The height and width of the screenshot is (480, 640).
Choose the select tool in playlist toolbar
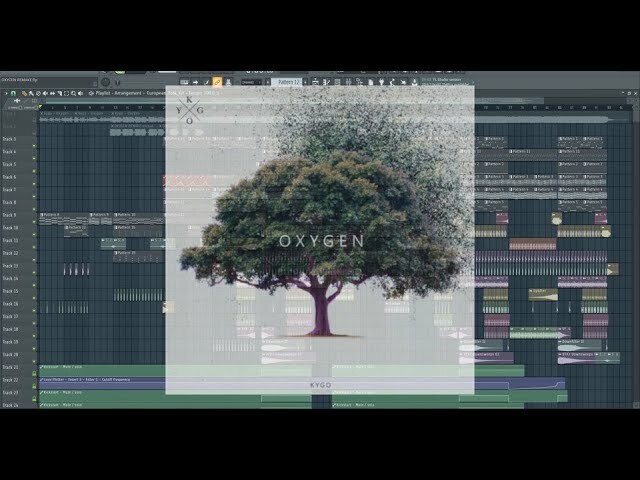tap(66, 93)
